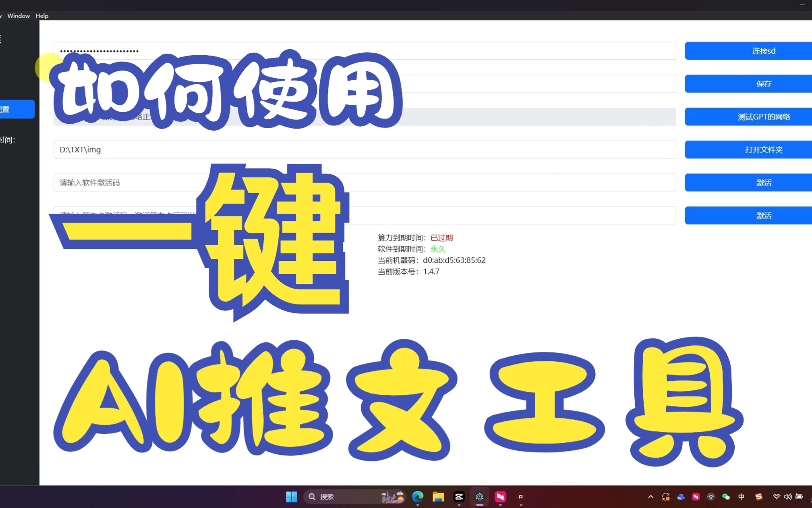The width and height of the screenshot is (812, 508).
Task: Click the sync refresh tray icon
Action: 666,497
